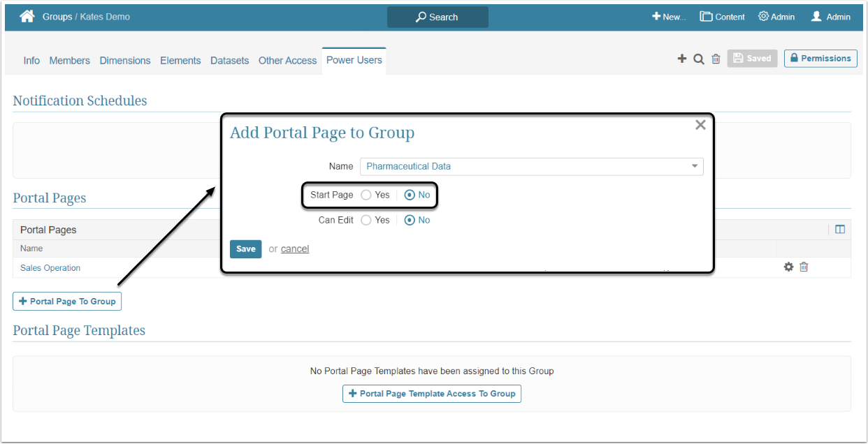This screenshot has width=868, height=444.
Task: Open the Name dropdown showing Pharmaceutical Data
Action: coord(531,166)
